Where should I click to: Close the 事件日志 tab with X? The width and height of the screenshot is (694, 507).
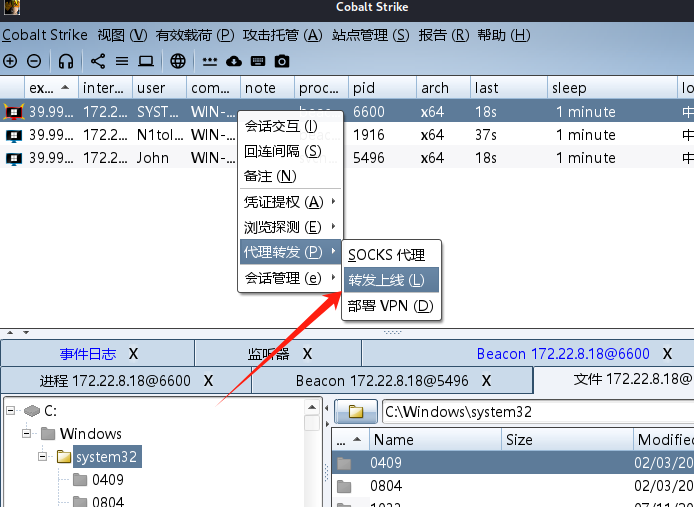coord(133,354)
